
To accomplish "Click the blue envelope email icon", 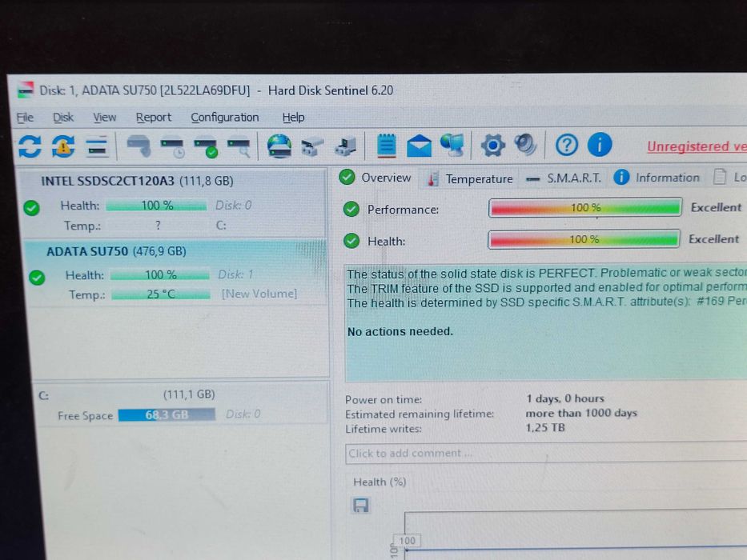I will 419,146.
